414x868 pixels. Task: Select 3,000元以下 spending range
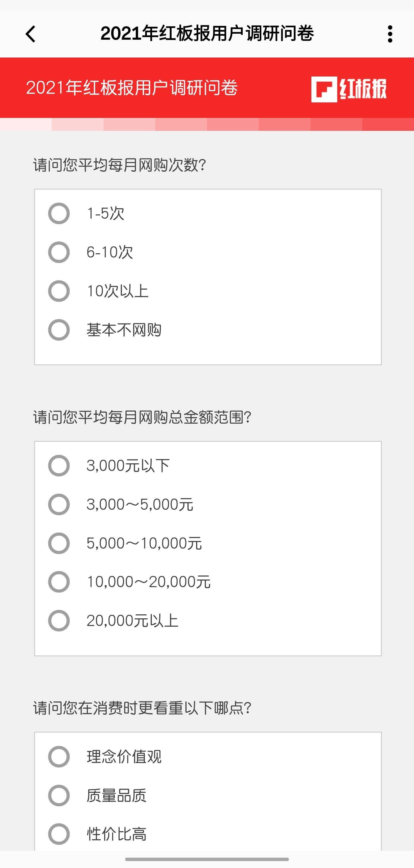click(59, 466)
